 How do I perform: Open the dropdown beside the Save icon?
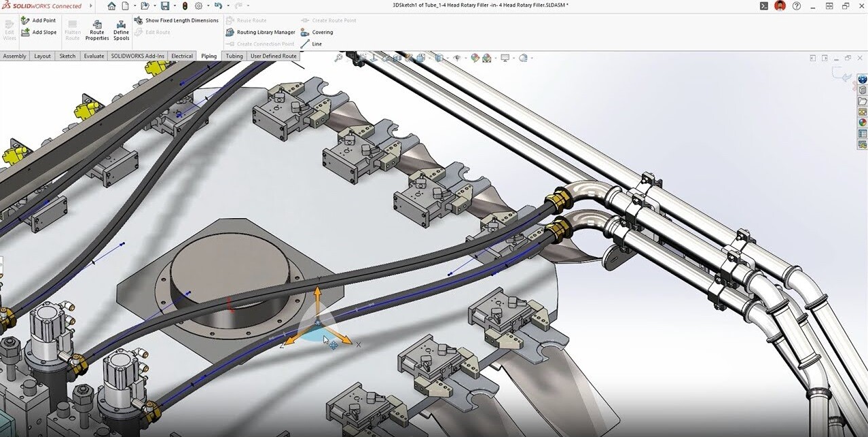[175, 5]
